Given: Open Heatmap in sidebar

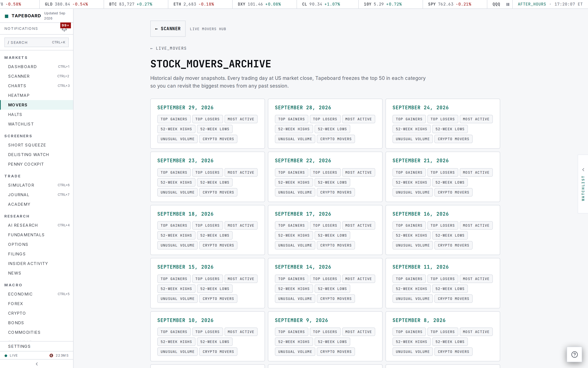Looking at the screenshot, I should click(x=37, y=95).
